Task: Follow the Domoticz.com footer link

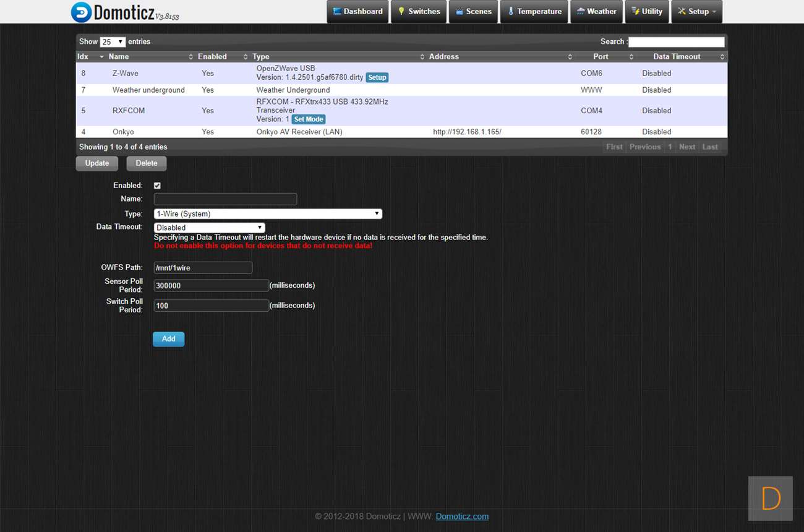Action: pyautogui.click(x=462, y=517)
